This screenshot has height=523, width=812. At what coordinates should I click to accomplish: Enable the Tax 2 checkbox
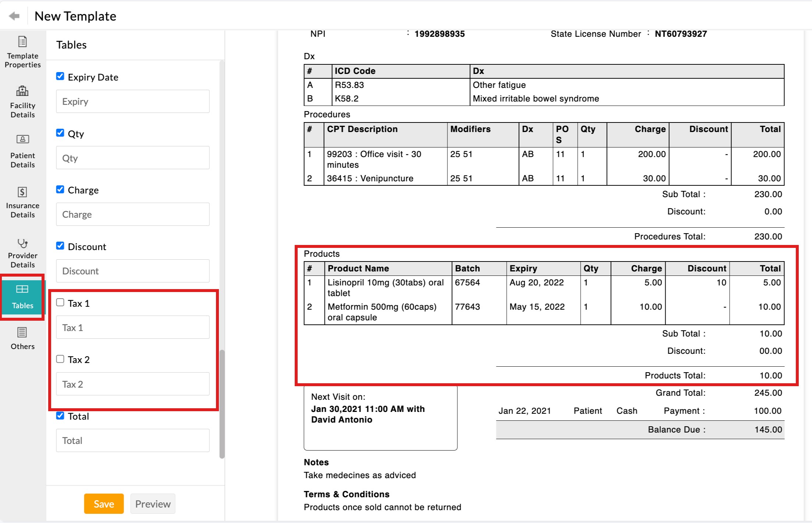[60, 359]
